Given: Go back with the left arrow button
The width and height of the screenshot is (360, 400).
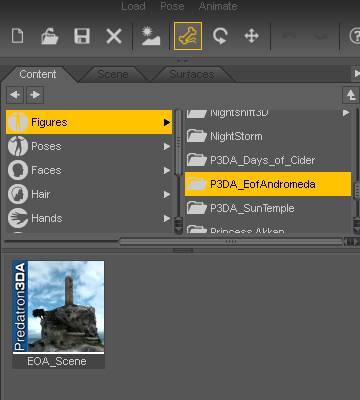Looking at the screenshot, I should point(15,95).
